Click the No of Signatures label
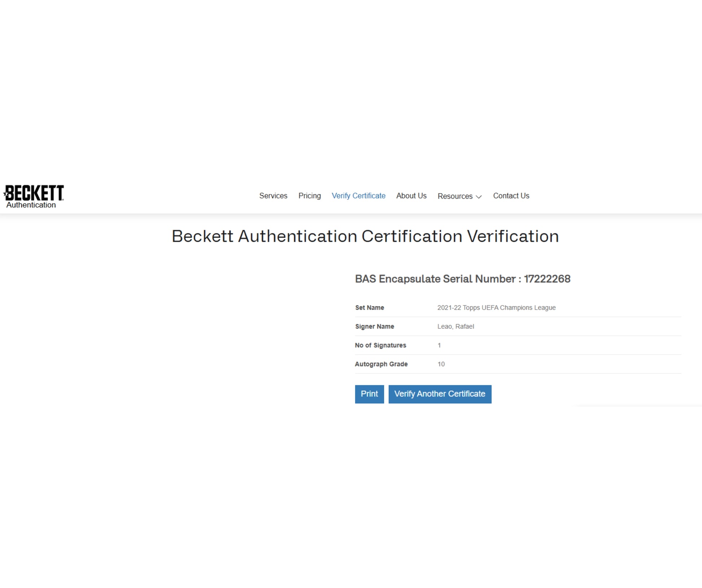 click(x=380, y=345)
